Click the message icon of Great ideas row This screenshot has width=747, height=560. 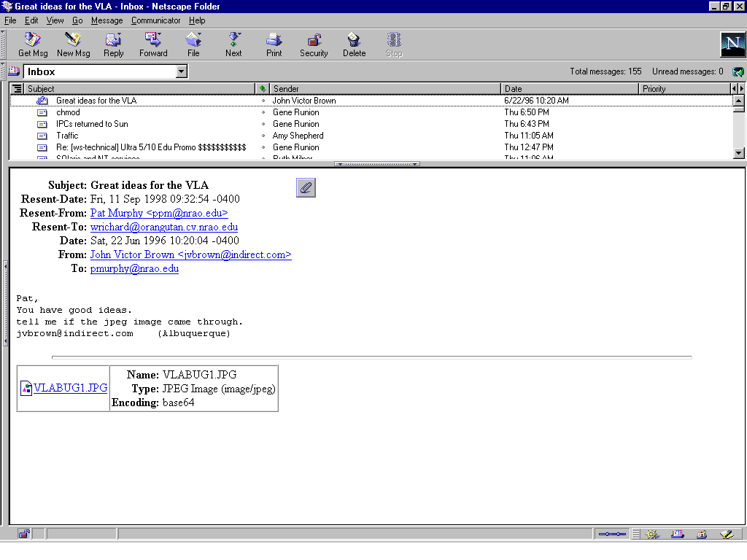pos(42,101)
